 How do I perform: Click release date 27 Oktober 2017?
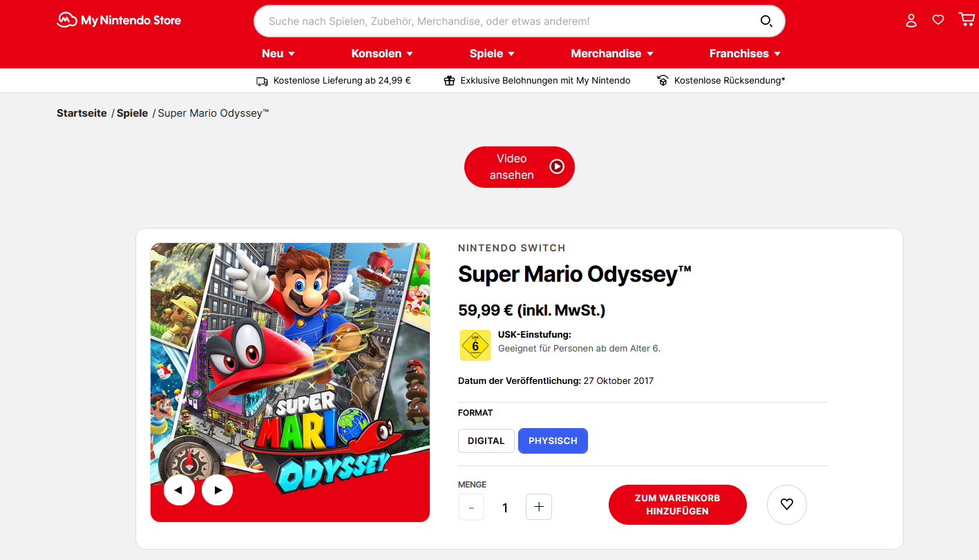618,381
